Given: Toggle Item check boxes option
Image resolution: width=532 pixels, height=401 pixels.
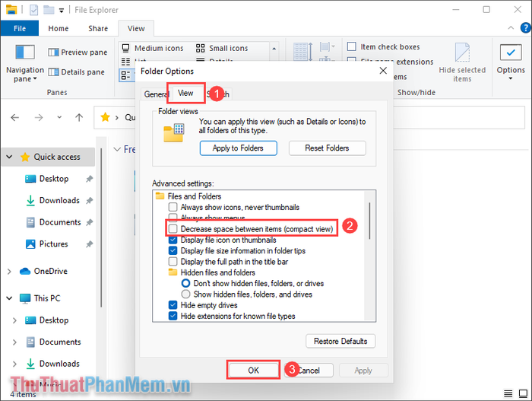Looking at the screenshot, I should pos(352,47).
